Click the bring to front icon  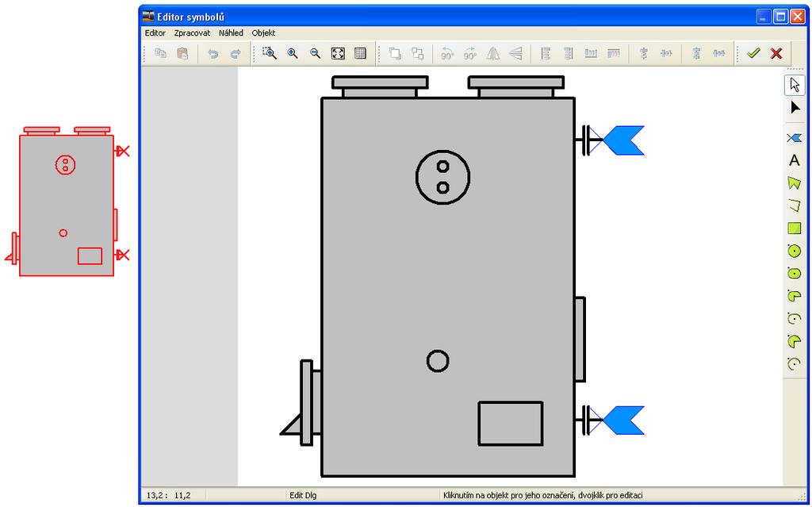pos(395,53)
